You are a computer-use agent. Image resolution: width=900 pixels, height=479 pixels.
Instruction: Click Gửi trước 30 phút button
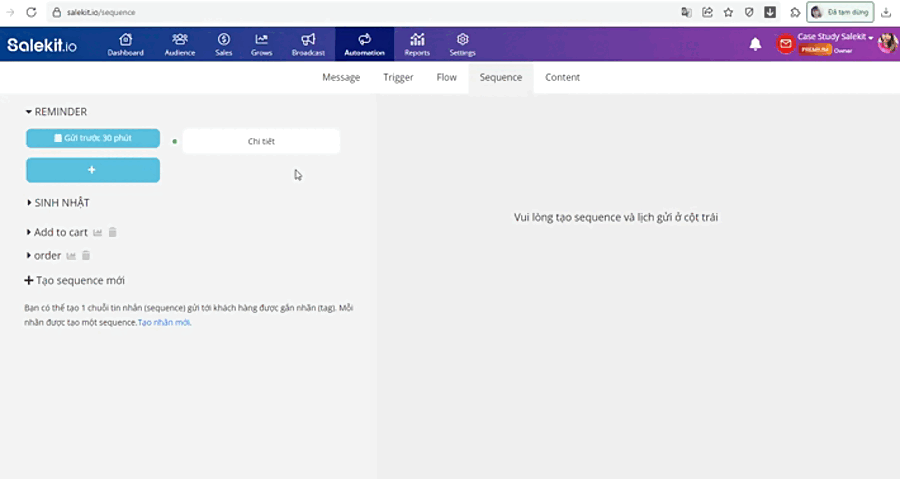[93, 138]
